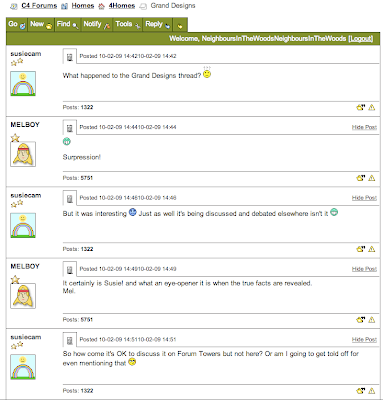Click quote-reply icon on the 14:49 post
Image resolution: width=383 pixels, height=400 pixels.
pyautogui.click(x=361, y=319)
